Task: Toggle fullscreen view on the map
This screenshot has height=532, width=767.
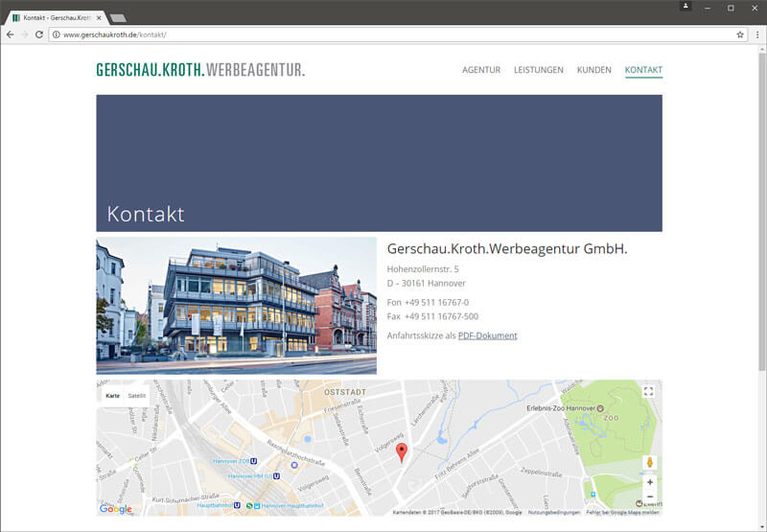Action: click(649, 392)
